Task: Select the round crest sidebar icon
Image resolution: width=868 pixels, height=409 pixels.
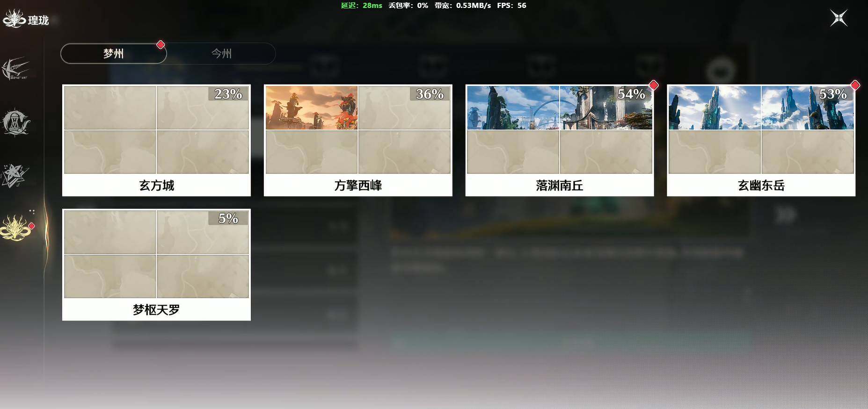Action: 16,122
